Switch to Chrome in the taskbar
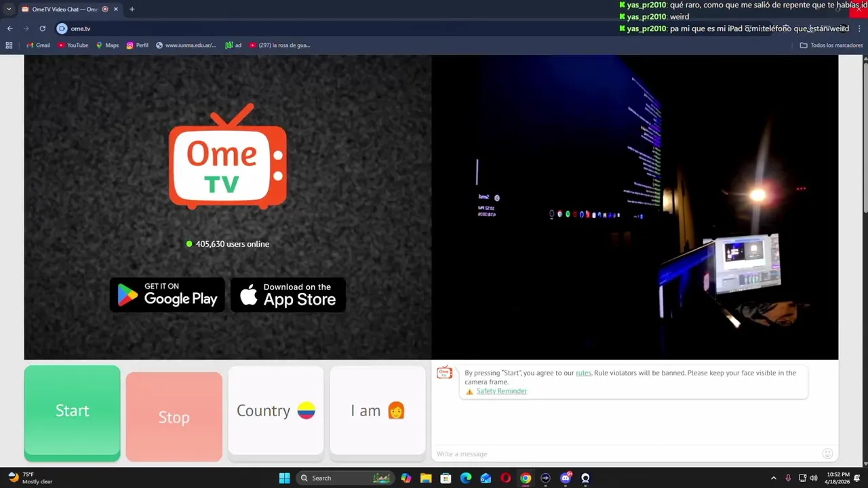This screenshot has height=488, width=868. tap(526, 478)
